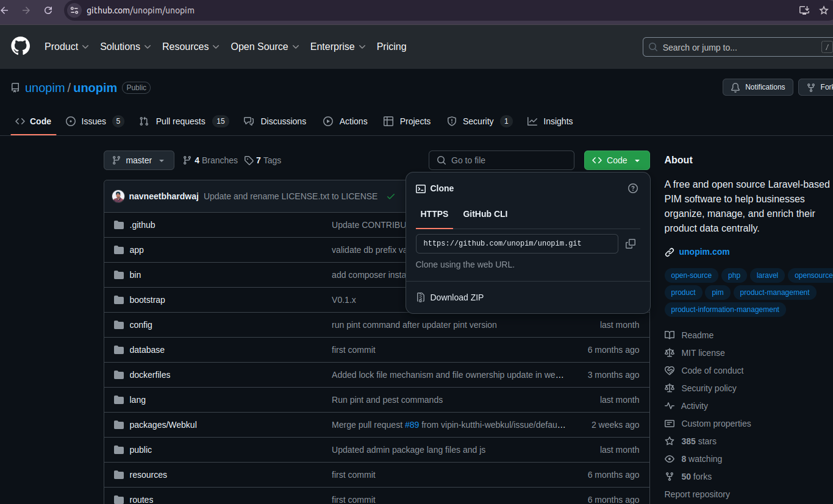Click the bootstrap folder icon
Screen dimensions: 833x504
point(118,300)
